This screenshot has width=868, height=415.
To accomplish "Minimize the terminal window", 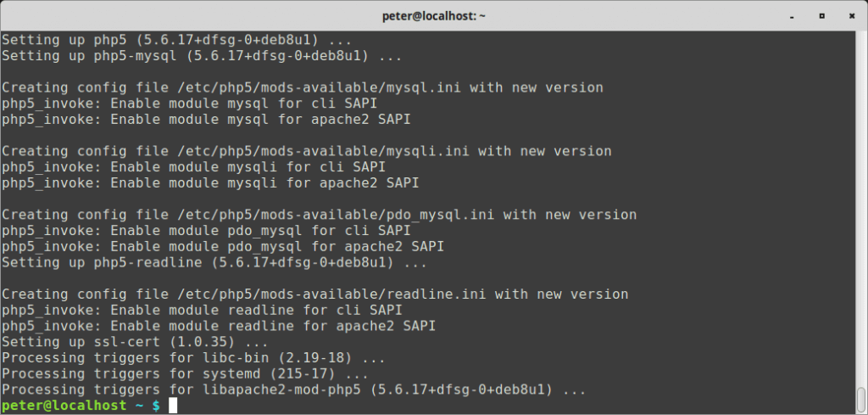I will tap(793, 16).
